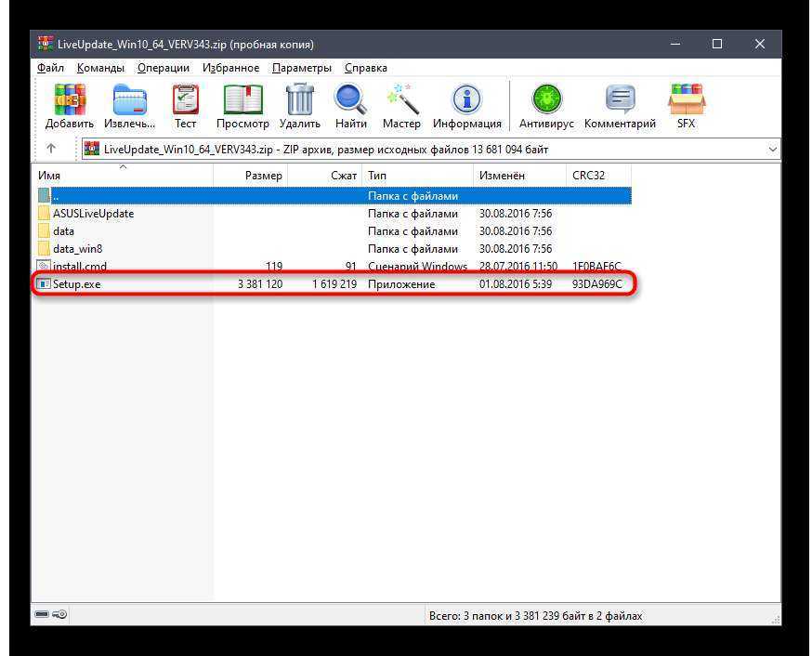The width and height of the screenshot is (812, 656).
Task: Add archive Комментарий icon
Action: click(620, 100)
